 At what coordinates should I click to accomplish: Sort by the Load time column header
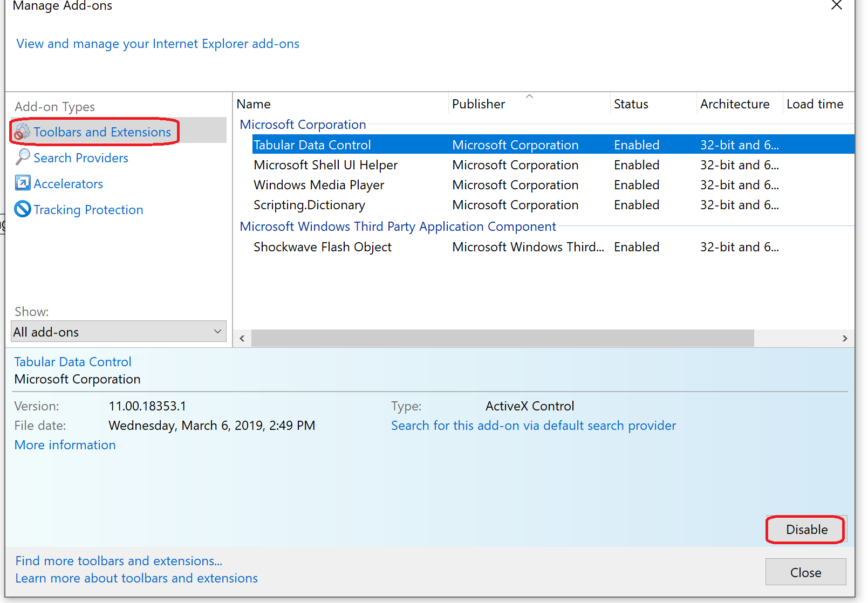[x=818, y=104]
